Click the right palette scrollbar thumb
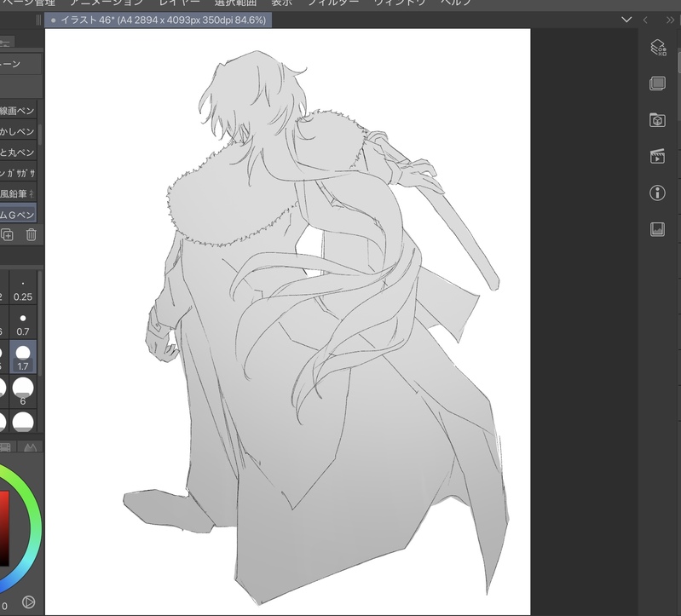681x616 pixels. [x=678, y=60]
